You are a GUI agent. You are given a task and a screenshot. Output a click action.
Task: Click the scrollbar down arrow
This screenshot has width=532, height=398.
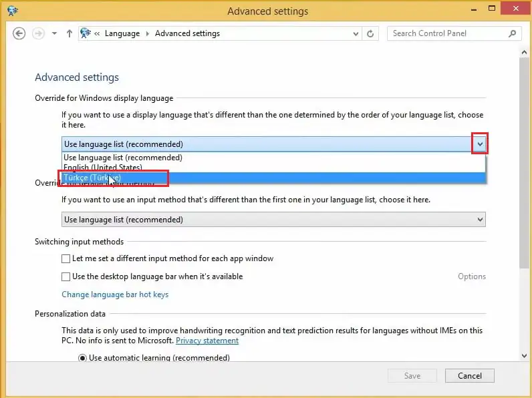(524, 356)
